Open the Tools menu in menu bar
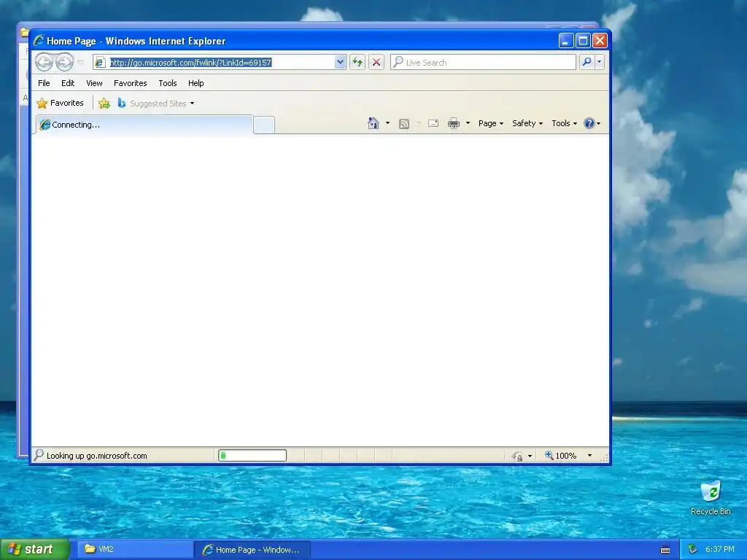The height and width of the screenshot is (560, 747). click(168, 83)
